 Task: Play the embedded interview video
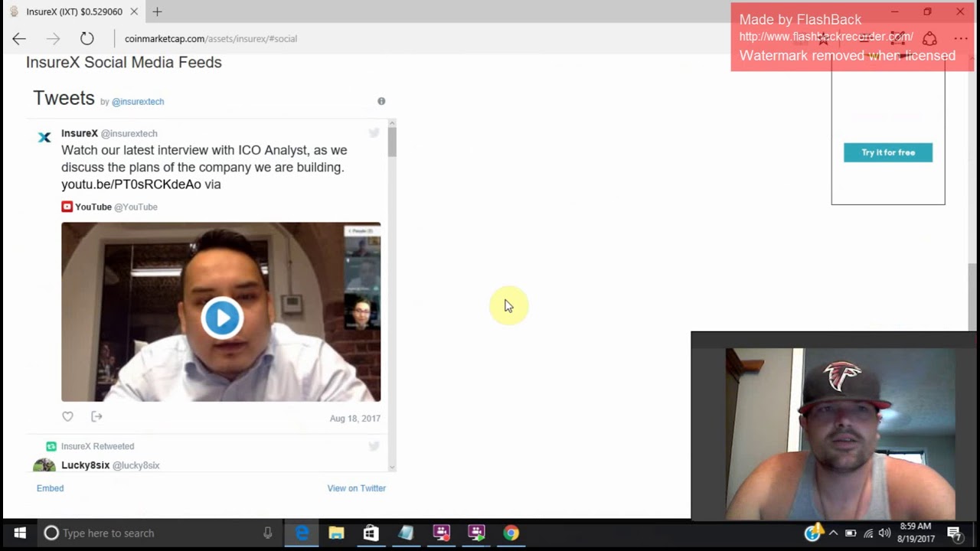222,317
